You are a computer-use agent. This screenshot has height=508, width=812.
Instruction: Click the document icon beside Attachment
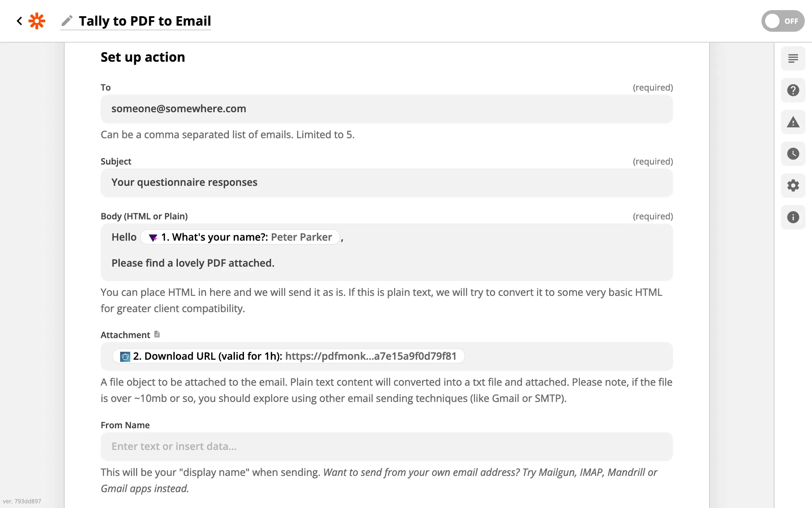[x=157, y=334]
